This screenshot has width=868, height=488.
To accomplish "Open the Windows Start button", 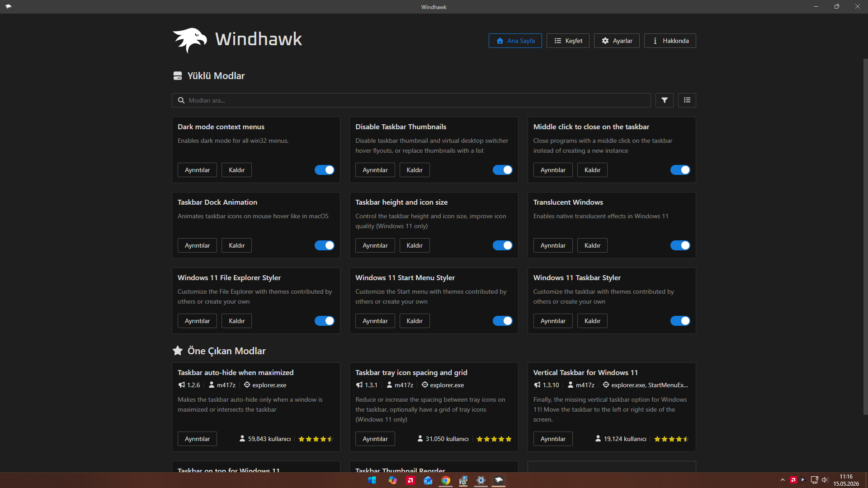I will [372, 480].
